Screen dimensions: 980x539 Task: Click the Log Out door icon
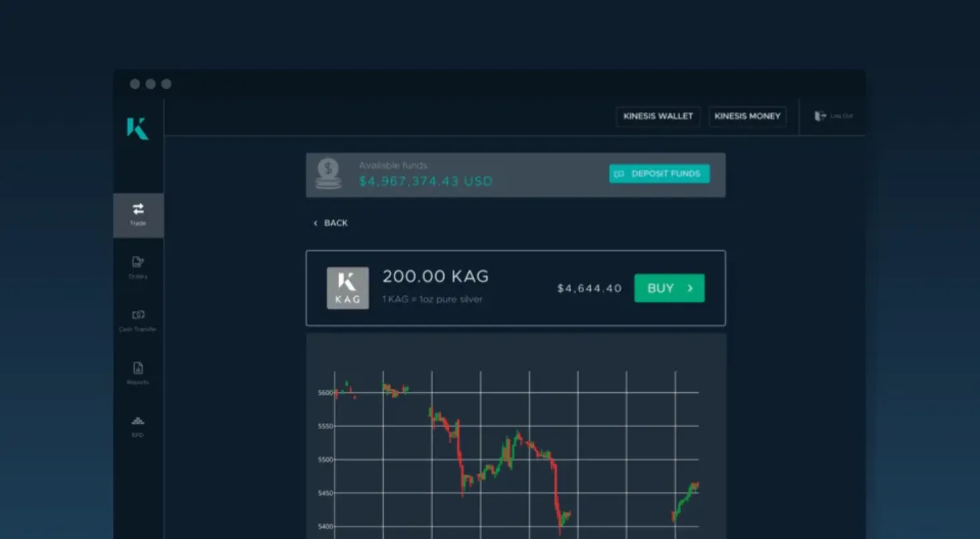pos(820,116)
